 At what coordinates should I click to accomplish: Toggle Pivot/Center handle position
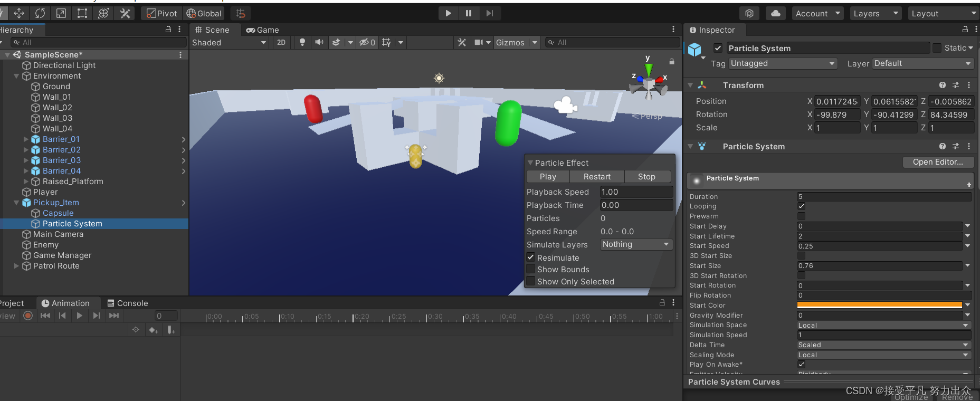coord(161,13)
